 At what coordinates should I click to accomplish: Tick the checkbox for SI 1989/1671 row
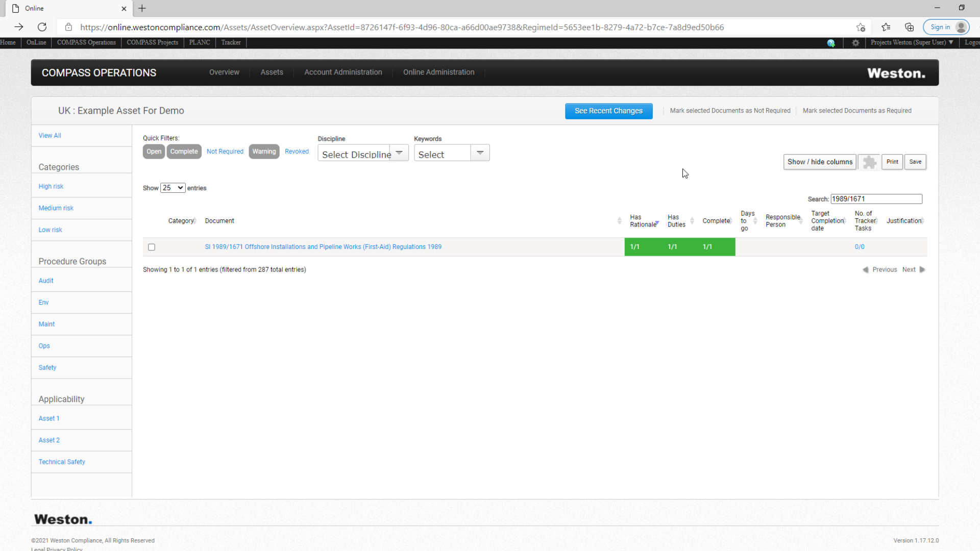pos(152,247)
